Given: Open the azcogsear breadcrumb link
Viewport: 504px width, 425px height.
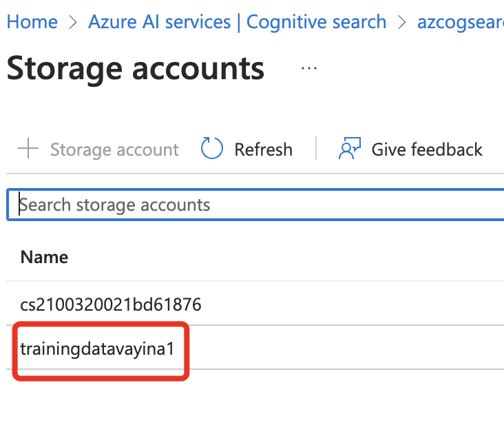Looking at the screenshot, I should (461, 23).
